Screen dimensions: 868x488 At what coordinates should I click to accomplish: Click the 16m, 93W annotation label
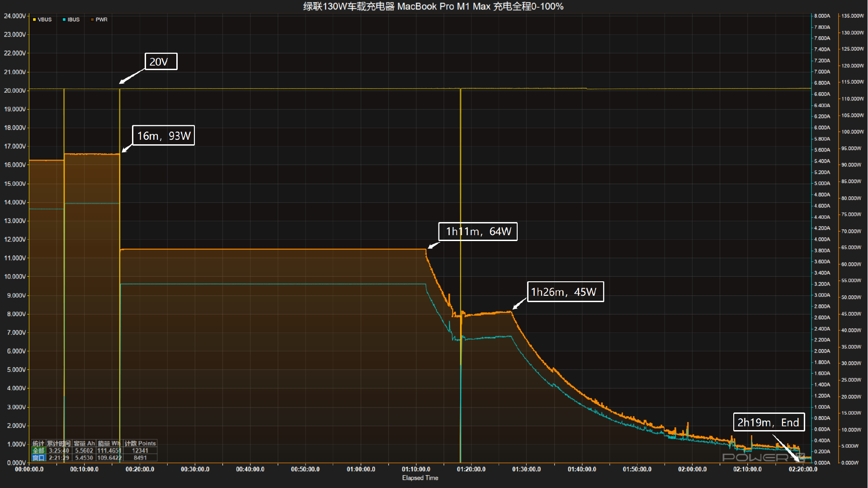[x=164, y=135]
